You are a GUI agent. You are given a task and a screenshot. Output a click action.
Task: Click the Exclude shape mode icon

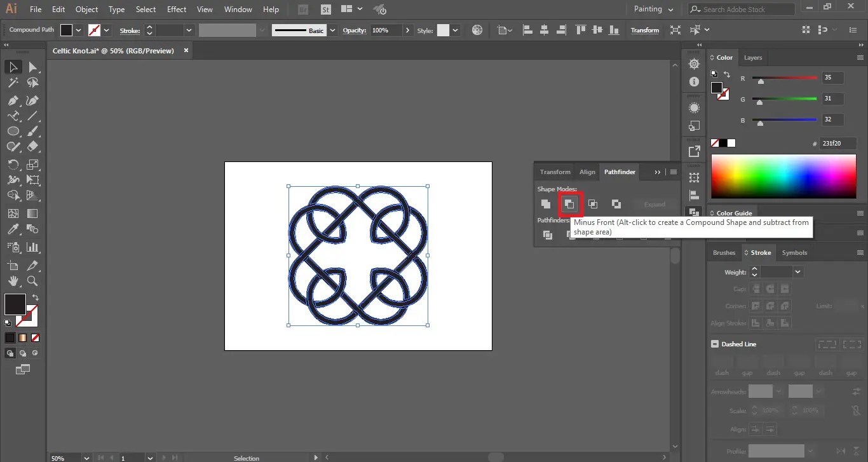pos(616,204)
